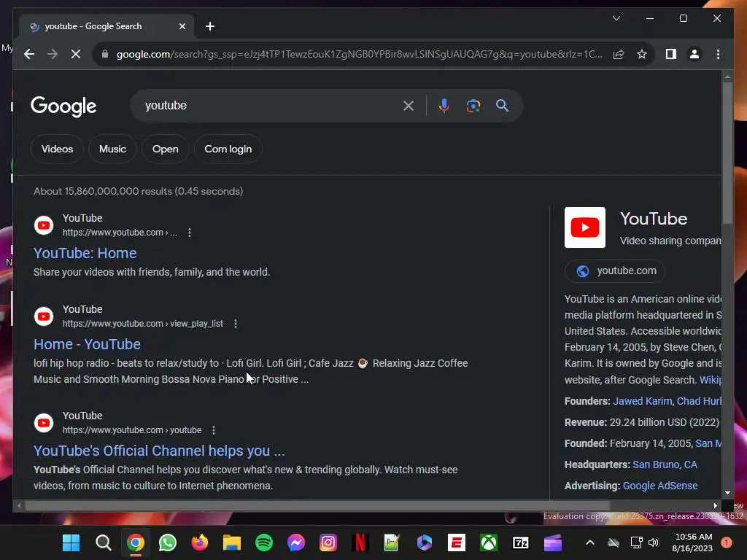747x560 pixels.
Task: Open more options for youtube channel result
Action: point(214,430)
